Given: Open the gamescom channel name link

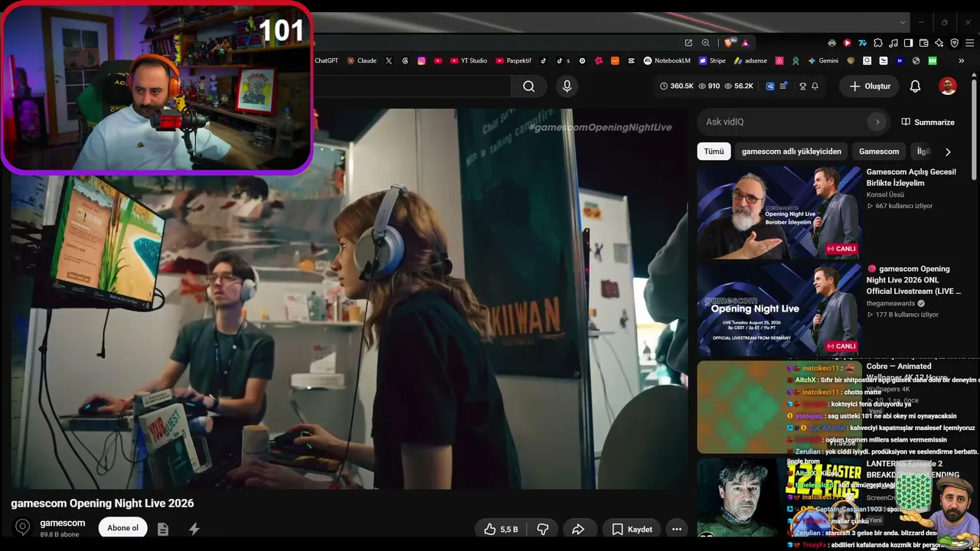Looking at the screenshot, I should (x=63, y=523).
